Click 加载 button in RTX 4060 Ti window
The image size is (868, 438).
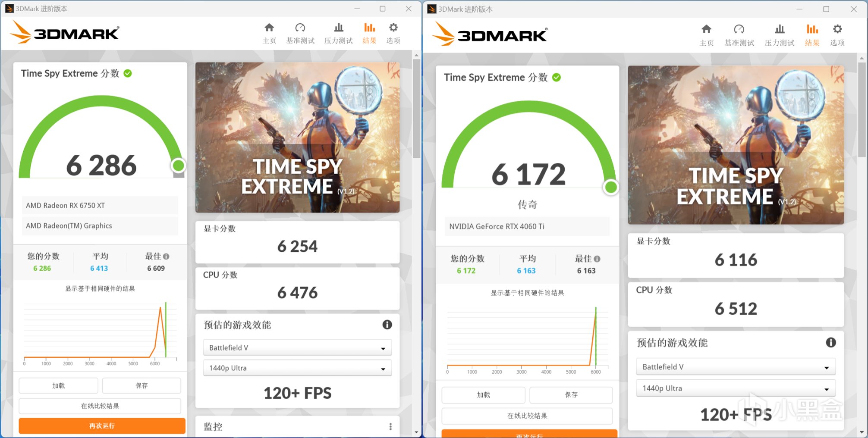[484, 395]
